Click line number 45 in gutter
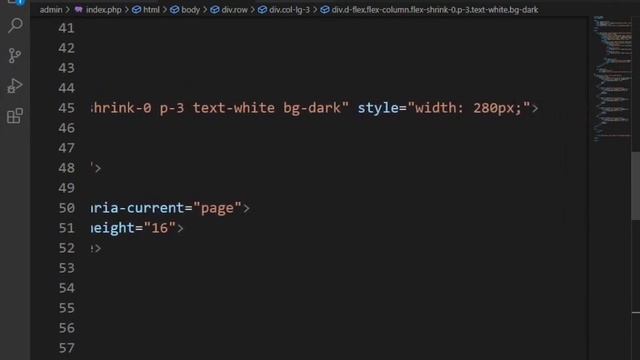The image size is (640, 360). (66, 108)
